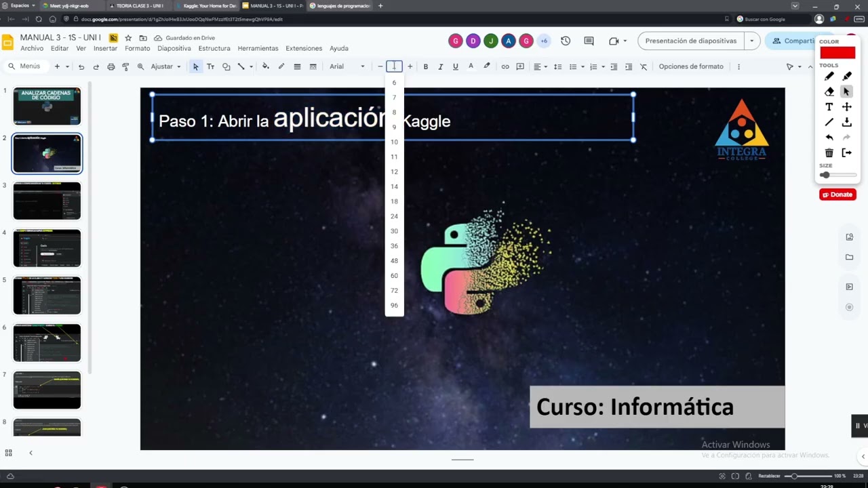The image size is (868, 488).
Task: Click the Compartir button
Action: click(x=792, y=41)
